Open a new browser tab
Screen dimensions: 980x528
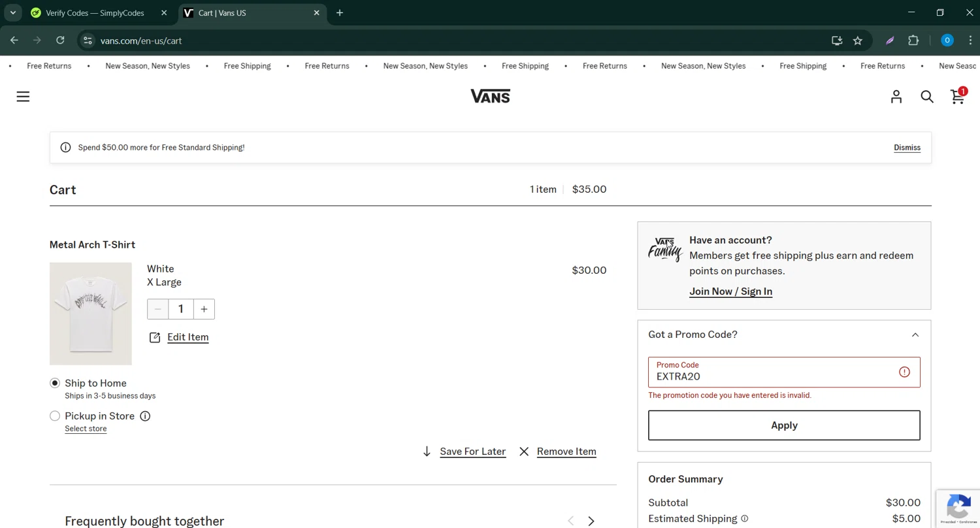pos(340,12)
